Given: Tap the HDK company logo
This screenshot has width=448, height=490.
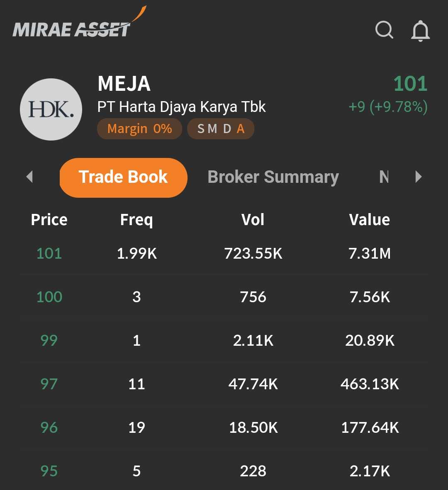Looking at the screenshot, I should pos(51,109).
